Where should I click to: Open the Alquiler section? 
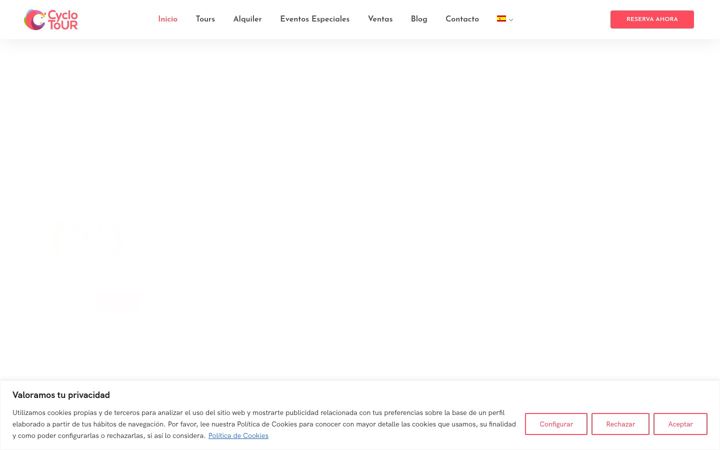[x=248, y=19]
